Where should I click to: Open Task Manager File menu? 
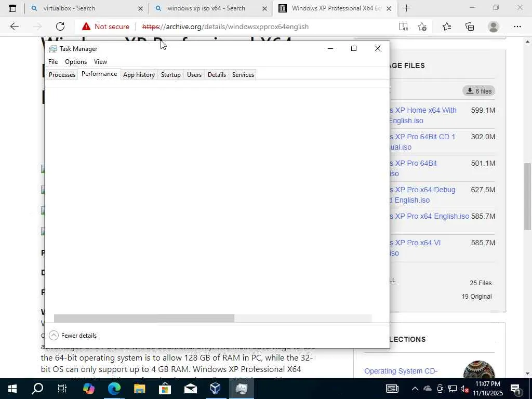[x=53, y=62]
